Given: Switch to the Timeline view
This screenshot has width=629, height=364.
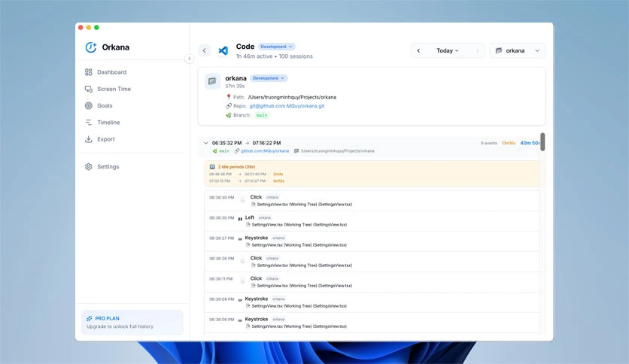Looking at the screenshot, I should click(x=108, y=123).
